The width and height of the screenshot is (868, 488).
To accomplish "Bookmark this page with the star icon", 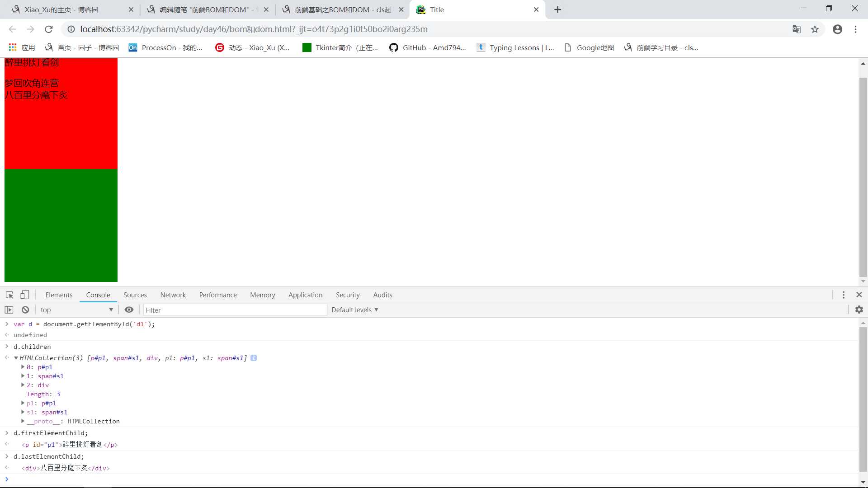I will [815, 29].
